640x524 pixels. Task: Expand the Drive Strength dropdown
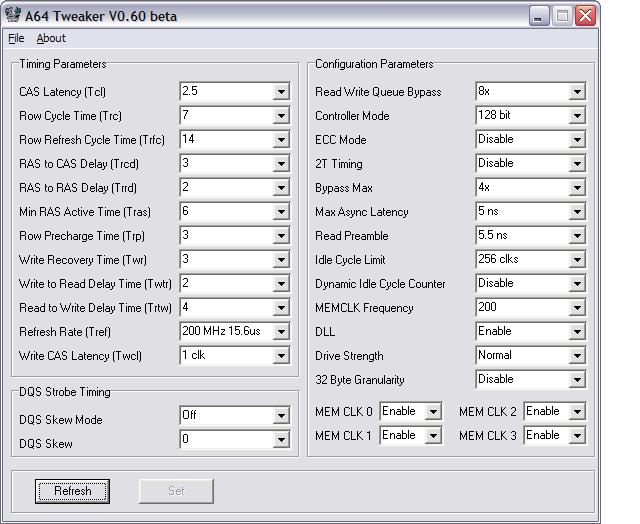click(577, 355)
